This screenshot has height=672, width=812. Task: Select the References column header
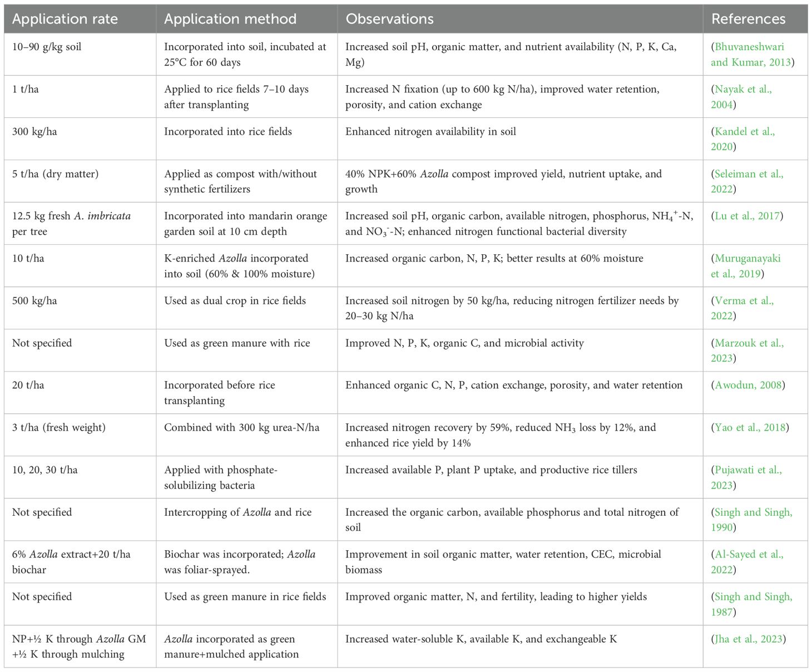pos(748,19)
